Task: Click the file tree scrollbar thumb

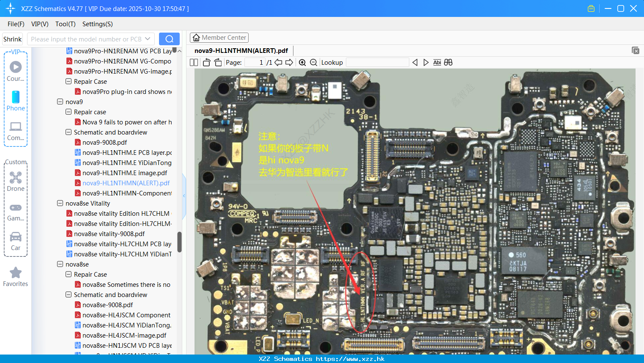Action: click(179, 242)
